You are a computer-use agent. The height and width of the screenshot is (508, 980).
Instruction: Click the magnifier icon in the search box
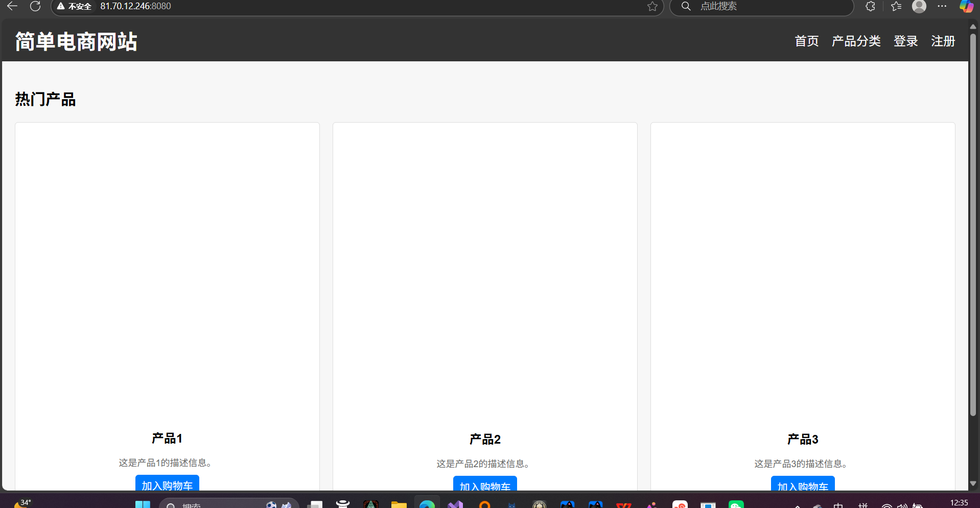coord(686,6)
